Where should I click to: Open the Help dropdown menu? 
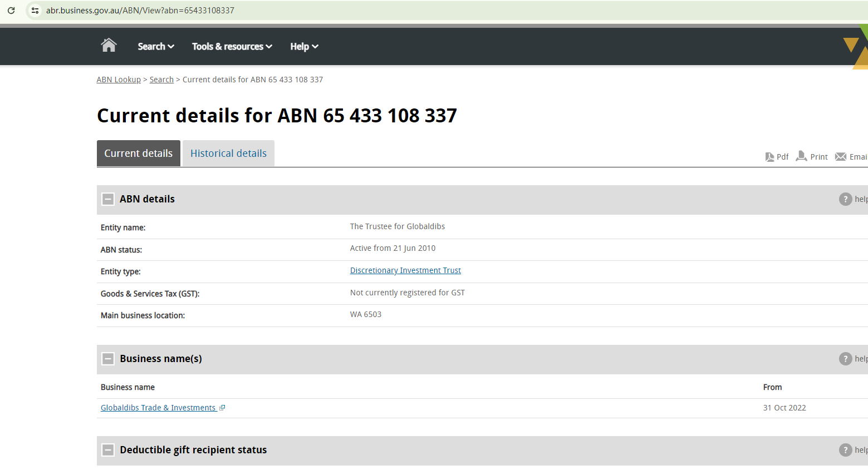[304, 47]
